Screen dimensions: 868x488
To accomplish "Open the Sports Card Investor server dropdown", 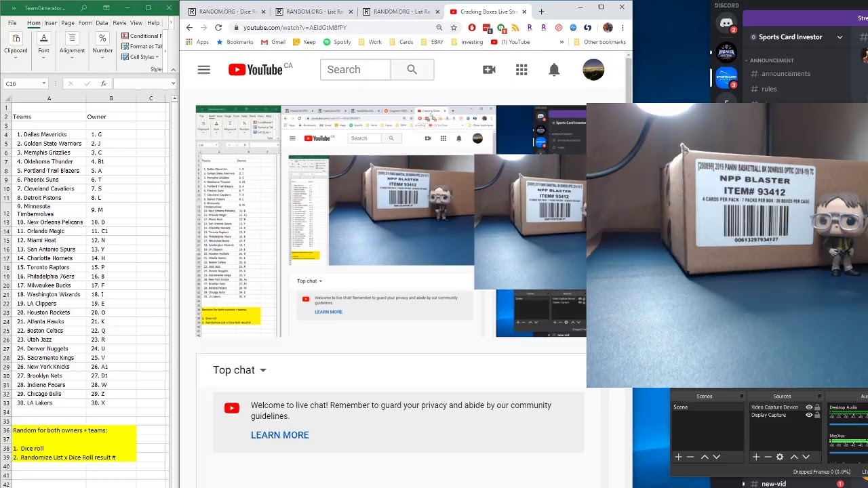I will click(840, 37).
